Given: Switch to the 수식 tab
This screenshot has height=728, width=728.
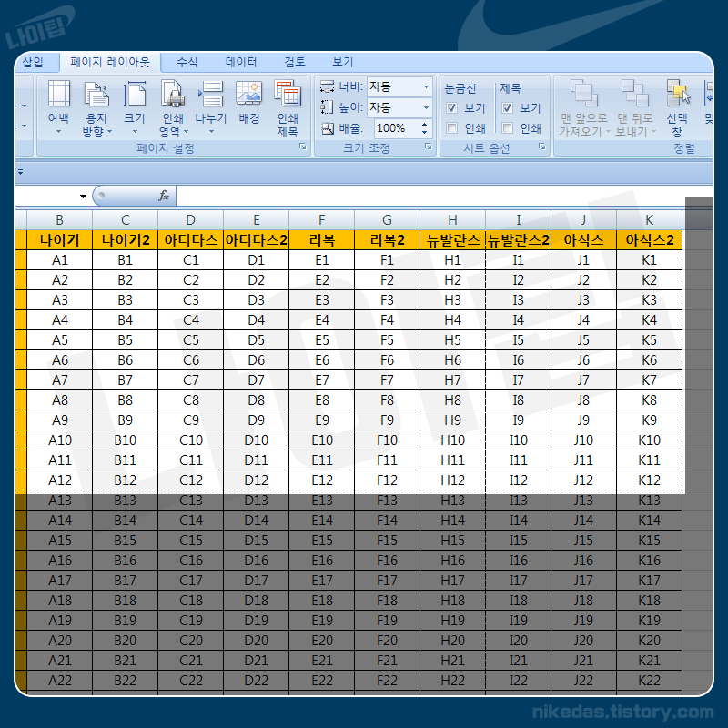Looking at the screenshot, I should [x=187, y=62].
